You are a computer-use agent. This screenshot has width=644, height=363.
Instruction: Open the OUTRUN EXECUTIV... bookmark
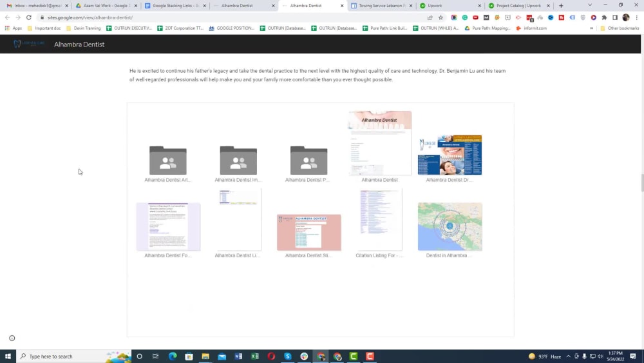pyautogui.click(x=129, y=28)
